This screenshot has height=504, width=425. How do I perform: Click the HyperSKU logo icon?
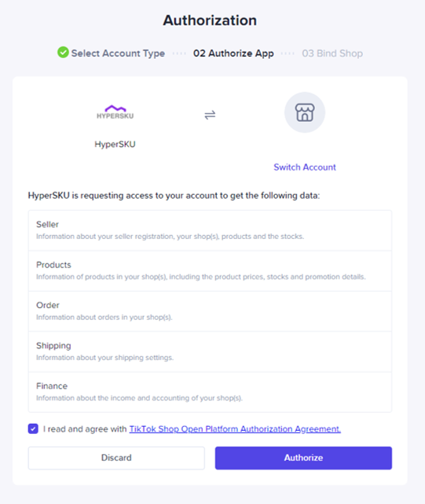pyautogui.click(x=115, y=112)
